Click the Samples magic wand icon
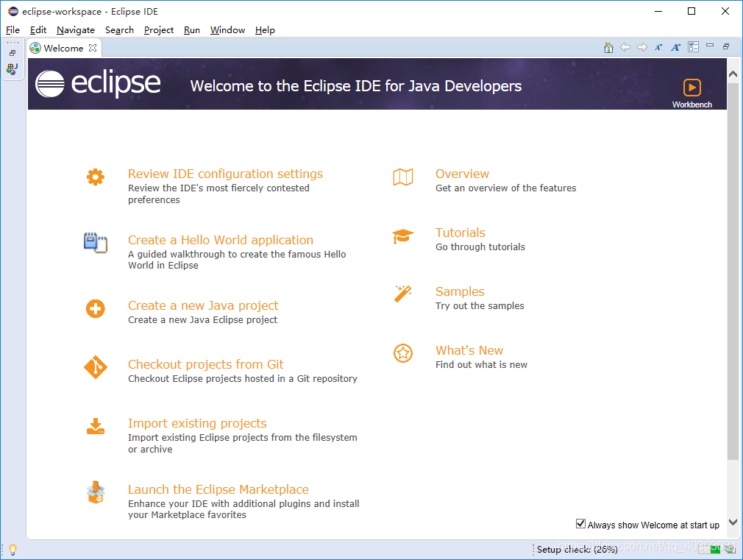The height and width of the screenshot is (560, 743). tap(403, 294)
